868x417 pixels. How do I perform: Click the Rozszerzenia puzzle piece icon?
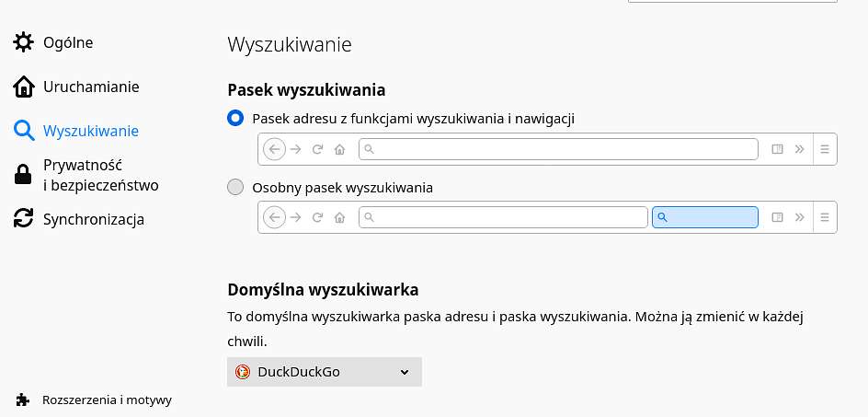click(x=23, y=400)
